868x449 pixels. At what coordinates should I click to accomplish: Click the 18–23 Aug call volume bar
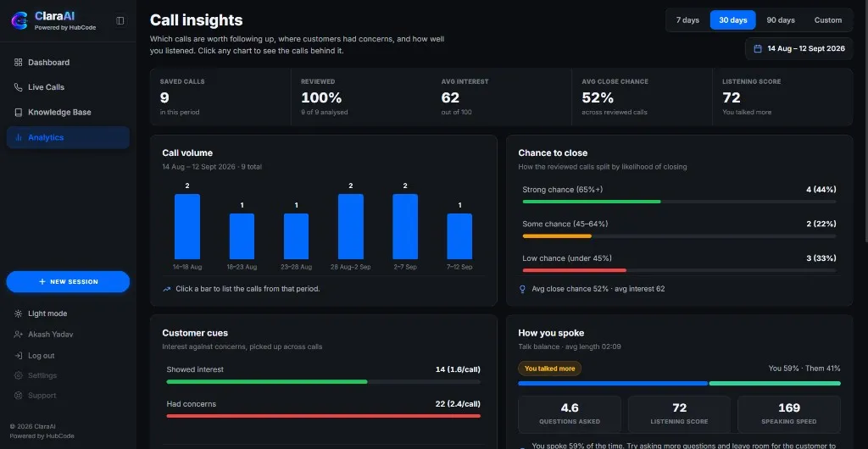(242, 236)
